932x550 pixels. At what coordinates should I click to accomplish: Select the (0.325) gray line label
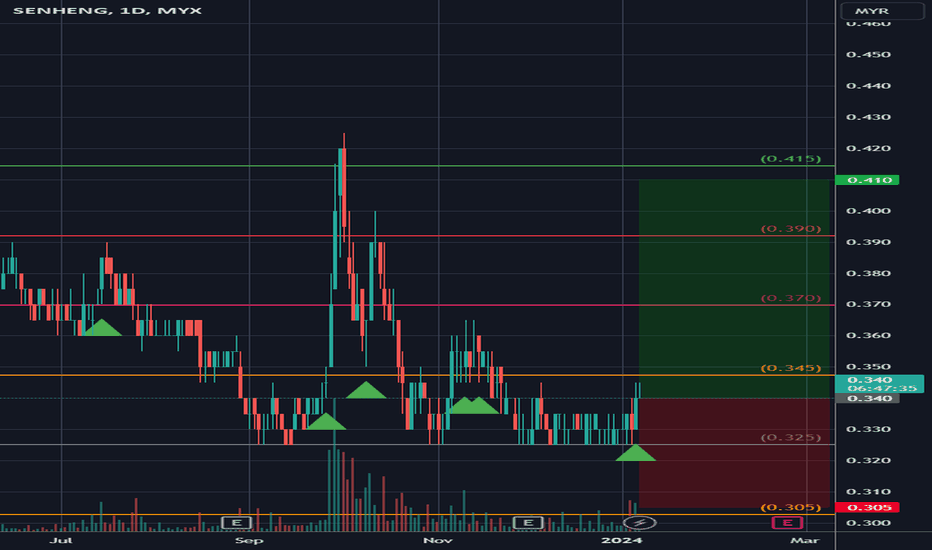tap(791, 438)
